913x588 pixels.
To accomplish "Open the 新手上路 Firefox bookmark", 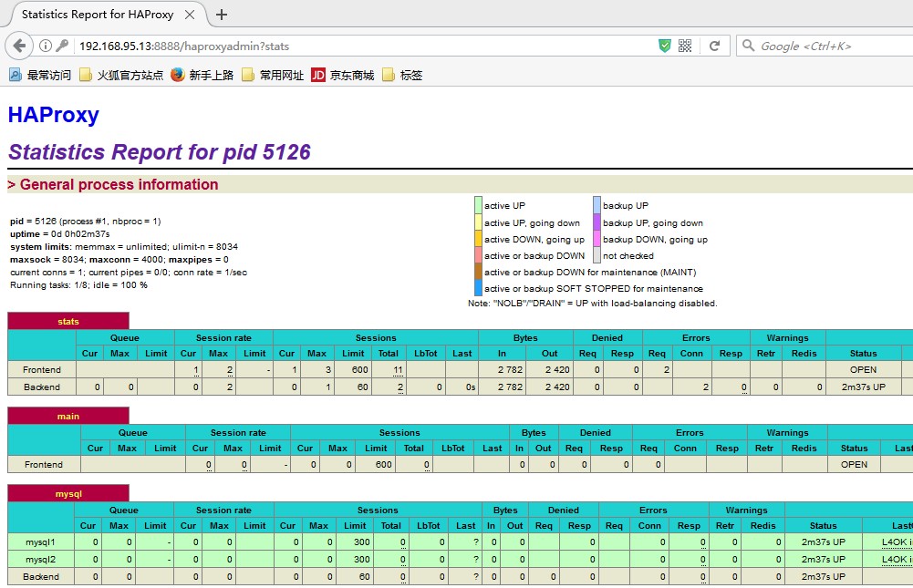I will click(x=202, y=75).
